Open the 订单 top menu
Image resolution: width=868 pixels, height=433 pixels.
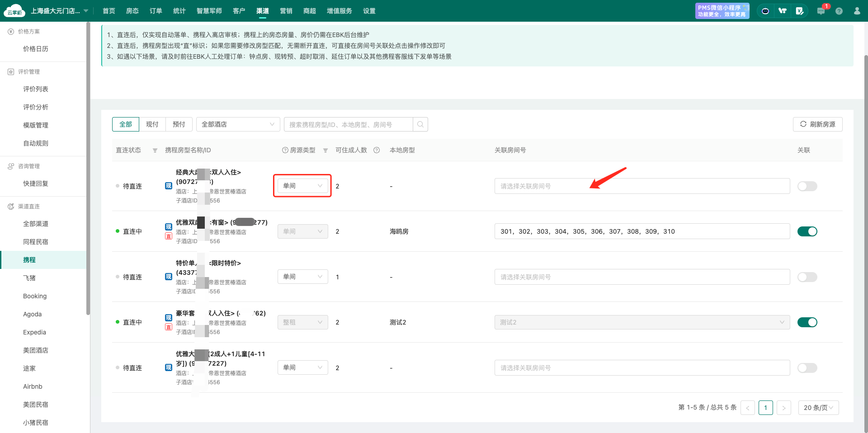(156, 11)
